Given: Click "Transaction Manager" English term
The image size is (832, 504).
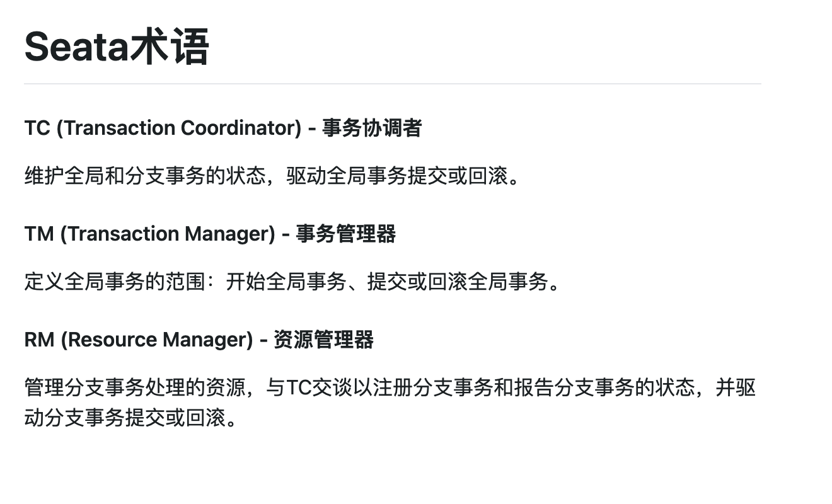Looking at the screenshot, I should pos(168,234).
